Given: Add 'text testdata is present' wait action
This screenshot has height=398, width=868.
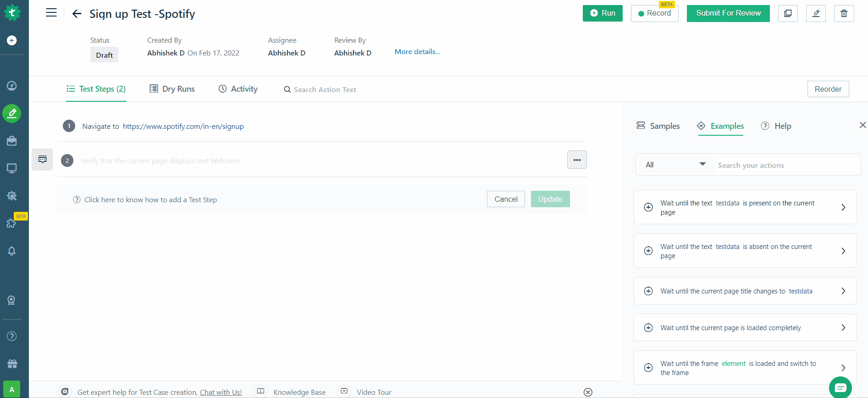Looking at the screenshot, I should pos(648,207).
